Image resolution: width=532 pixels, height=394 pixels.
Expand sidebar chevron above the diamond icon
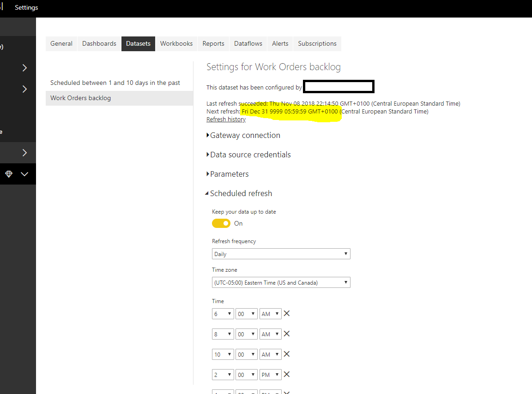[24, 153]
